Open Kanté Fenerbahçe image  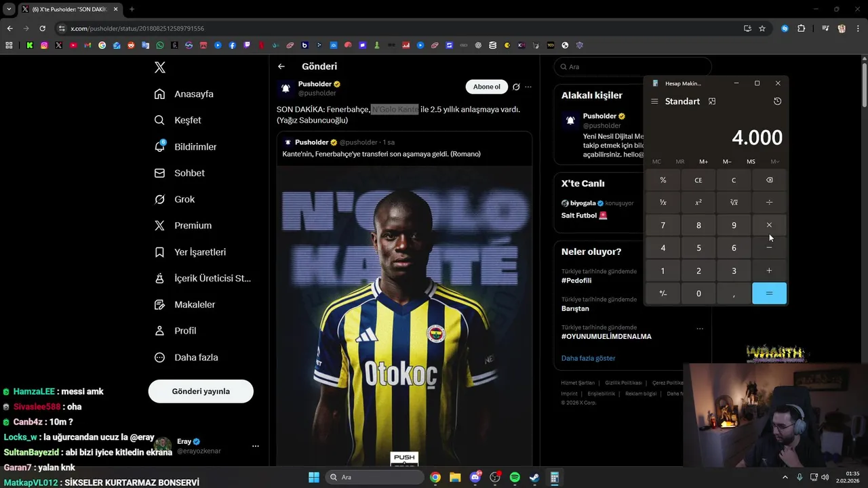pyautogui.click(x=404, y=315)
